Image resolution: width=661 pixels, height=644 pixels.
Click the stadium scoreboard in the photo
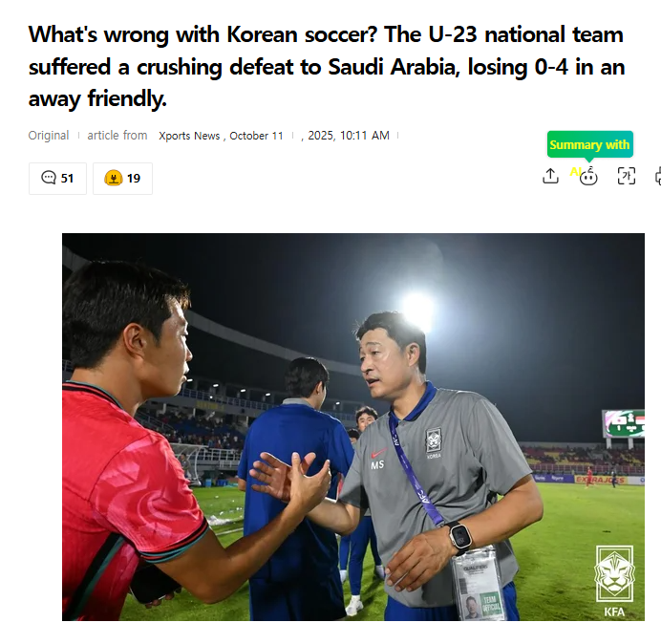(x=623, y=423)
